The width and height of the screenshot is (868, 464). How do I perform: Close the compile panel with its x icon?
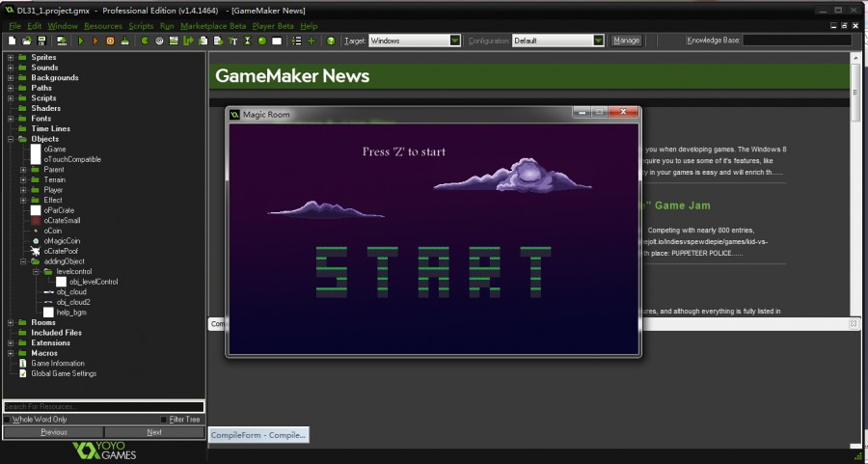coord(854,323)
